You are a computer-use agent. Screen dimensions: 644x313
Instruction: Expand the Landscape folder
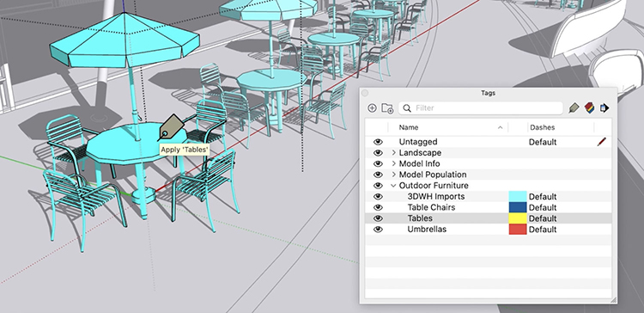pyautogui.click(x=393, y=153)
